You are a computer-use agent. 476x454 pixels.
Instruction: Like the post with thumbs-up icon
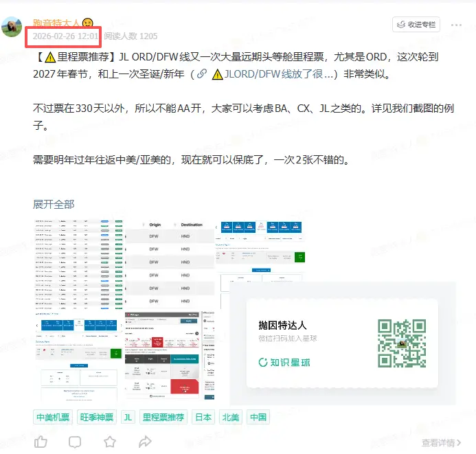click(41, 442)
